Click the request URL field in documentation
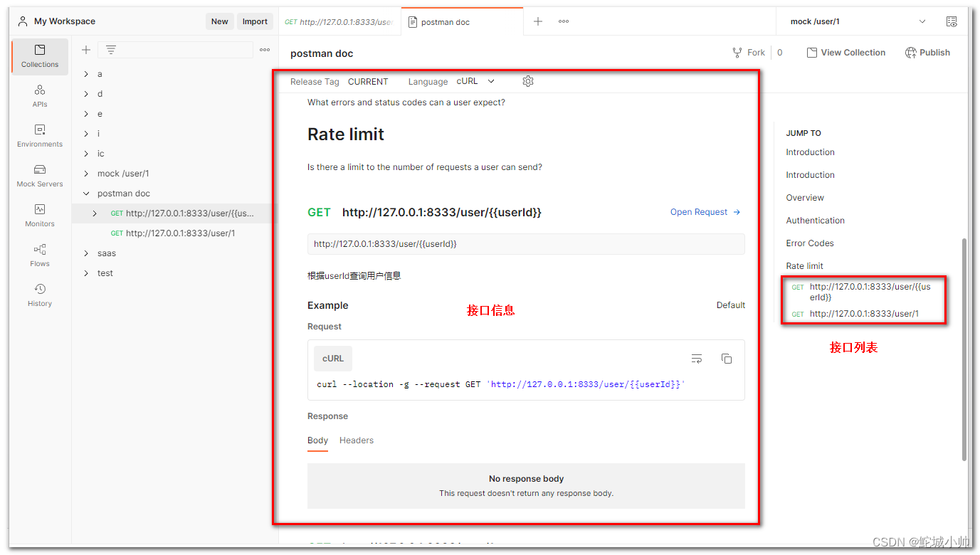The image size is (980, 555). point(526,244)
